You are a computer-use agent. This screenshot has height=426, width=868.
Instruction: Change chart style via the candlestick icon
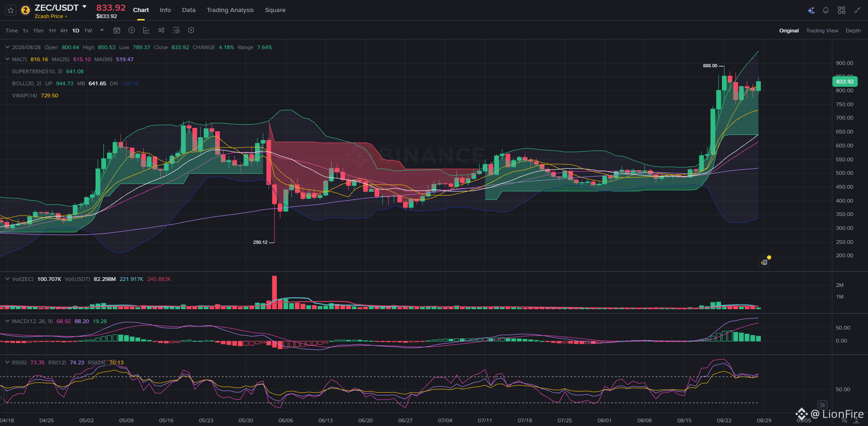coord(161,31)
